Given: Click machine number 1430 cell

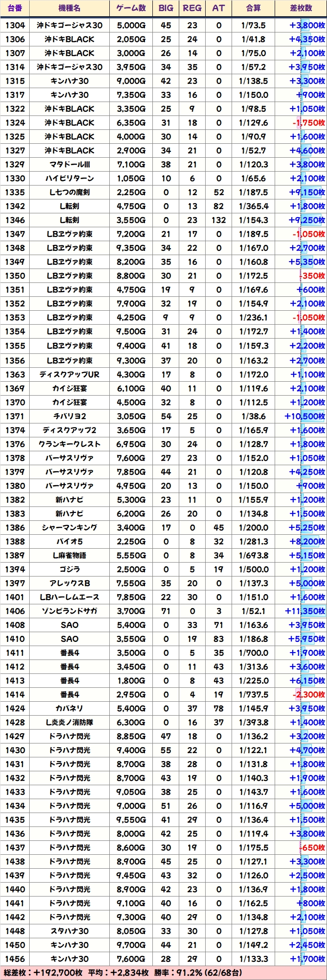Looking at the screenshot, I should (15, 750).
